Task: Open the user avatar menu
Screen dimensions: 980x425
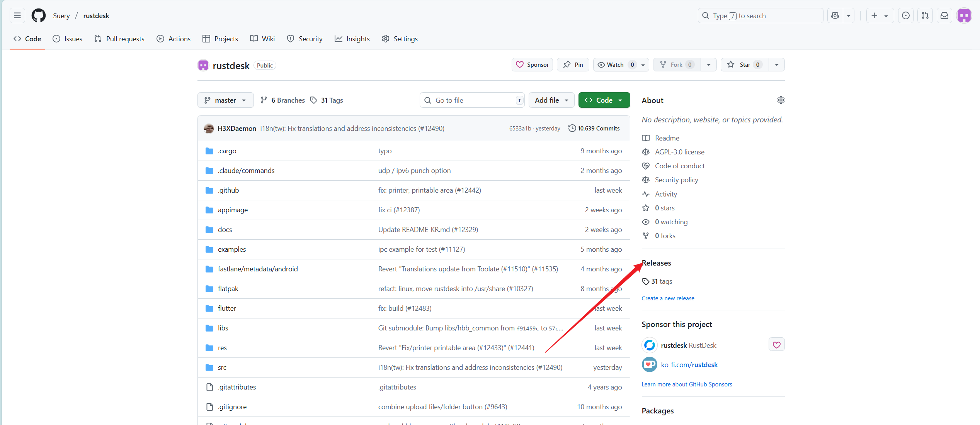Action: (964, 15)
